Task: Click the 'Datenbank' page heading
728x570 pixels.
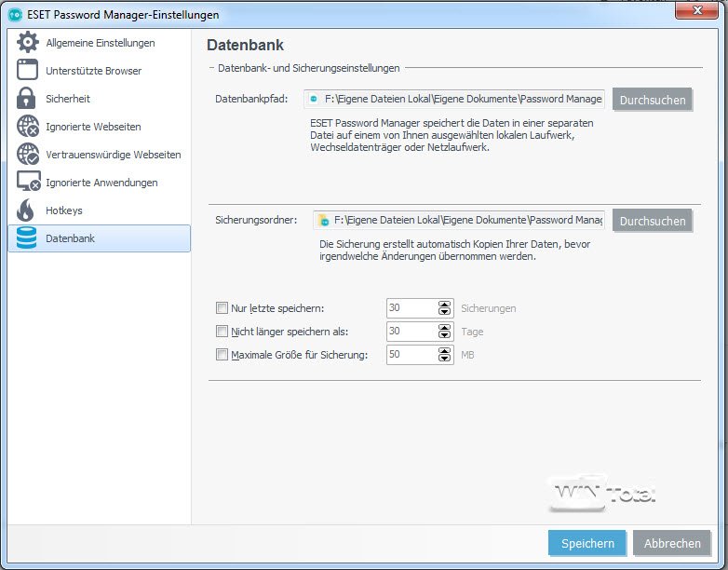Action: pos(245,45)
